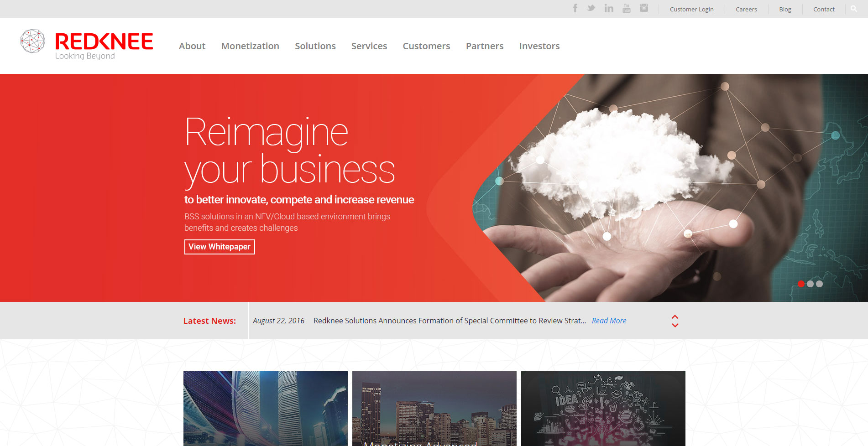Open the Careers page
The height and width of the screenshot is (446, 868).
tap(746, 9)
